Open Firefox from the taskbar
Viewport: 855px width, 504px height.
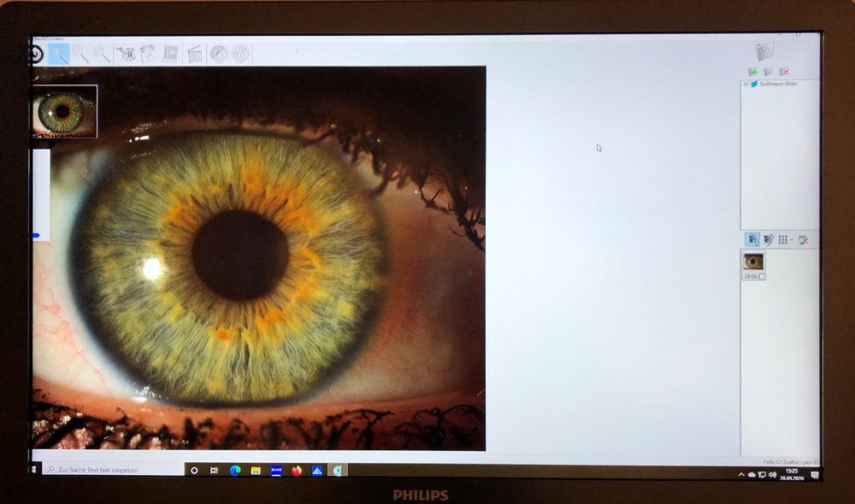tap(297, 470)
